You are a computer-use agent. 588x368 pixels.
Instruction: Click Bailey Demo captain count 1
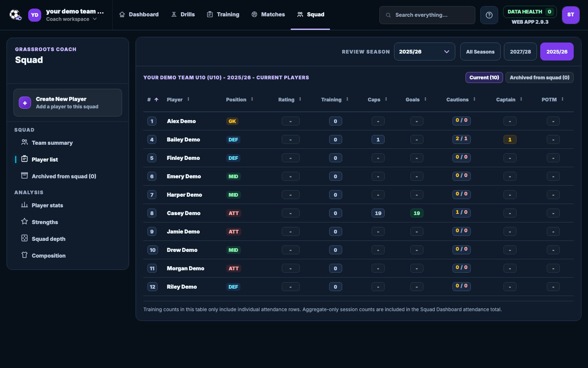[510, 139]
